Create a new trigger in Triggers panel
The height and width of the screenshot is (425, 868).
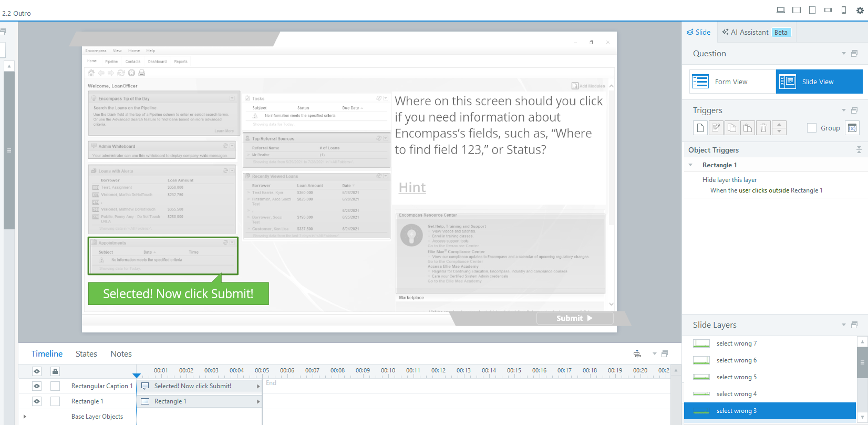[700, 128]
